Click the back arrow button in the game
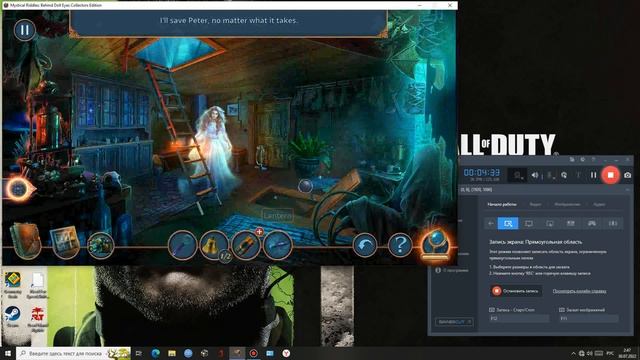640x360 pixels. click(365, 245)
